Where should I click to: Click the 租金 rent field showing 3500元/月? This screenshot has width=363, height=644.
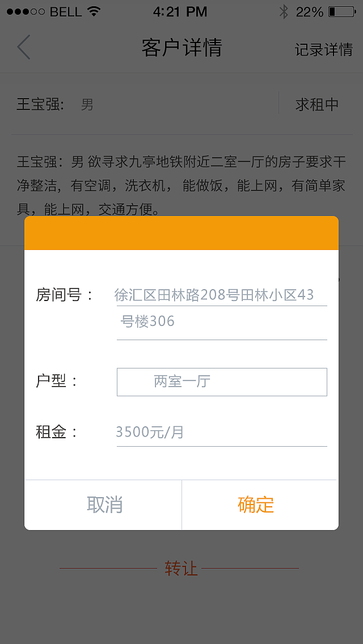click(221, 432)
